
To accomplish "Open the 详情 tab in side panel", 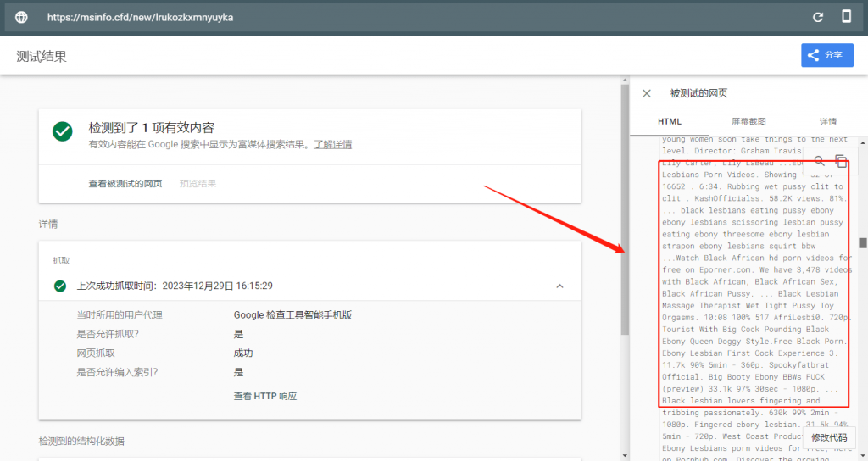I will click(x=827, y=121).
